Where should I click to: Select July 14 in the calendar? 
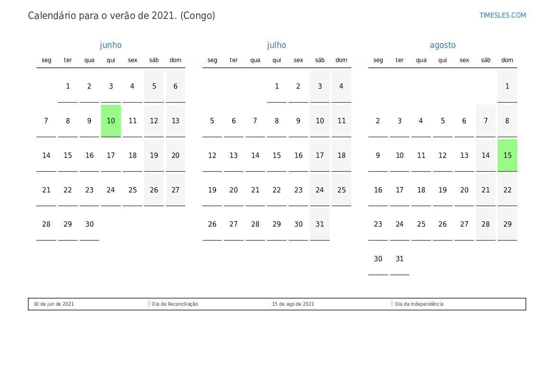255,155
